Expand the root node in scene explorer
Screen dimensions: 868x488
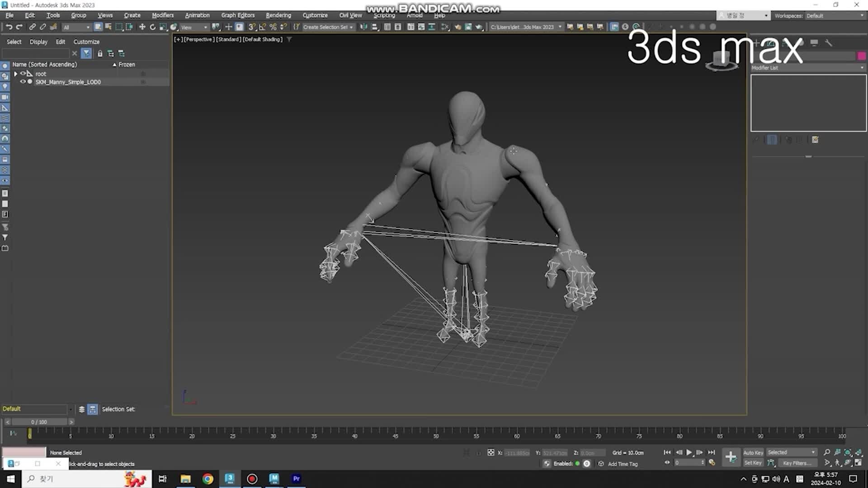[x=16, y=74]
